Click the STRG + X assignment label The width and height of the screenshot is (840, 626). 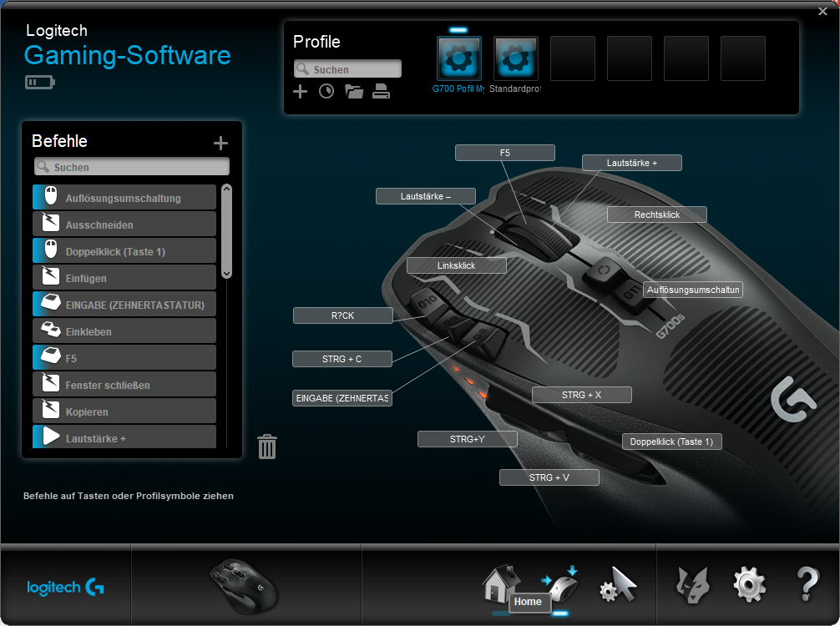(x=582, y=395)
